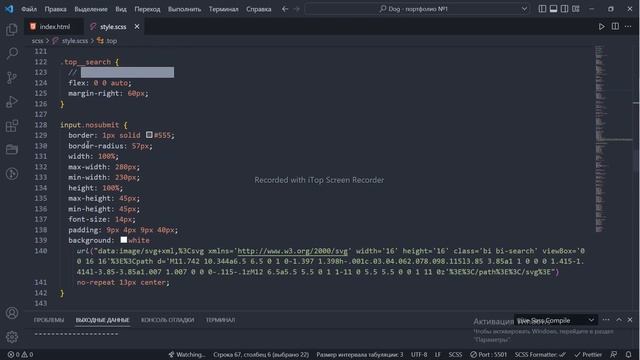Open the Search view in activity bar
This screenshot has width=640, height=360.
coord(12,53)
